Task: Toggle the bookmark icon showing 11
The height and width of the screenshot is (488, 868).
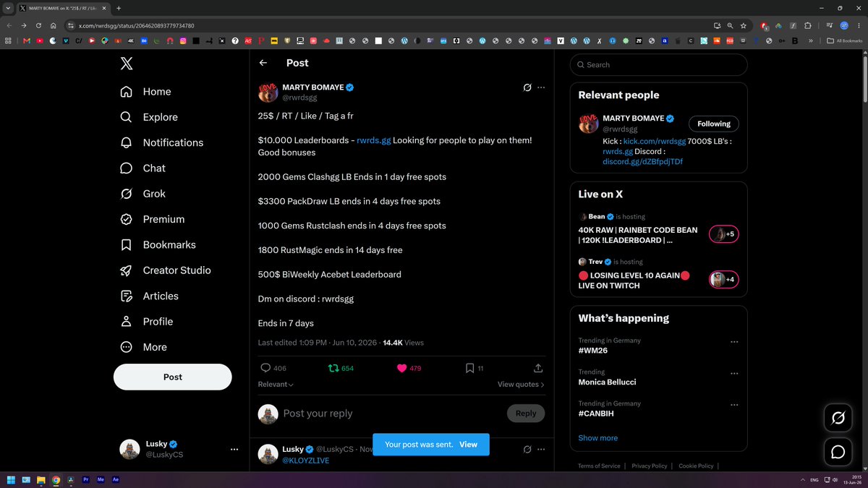Action: click(x=469, y=368)
